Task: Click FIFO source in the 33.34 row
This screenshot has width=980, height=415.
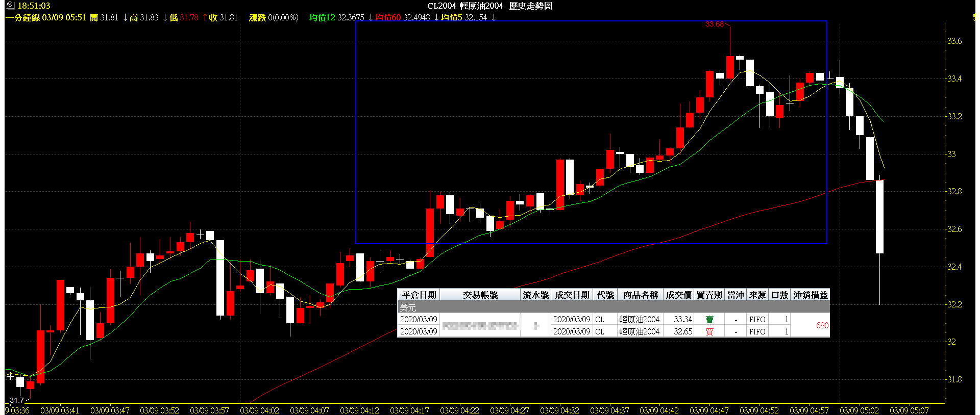Action: tap(757, 319)
